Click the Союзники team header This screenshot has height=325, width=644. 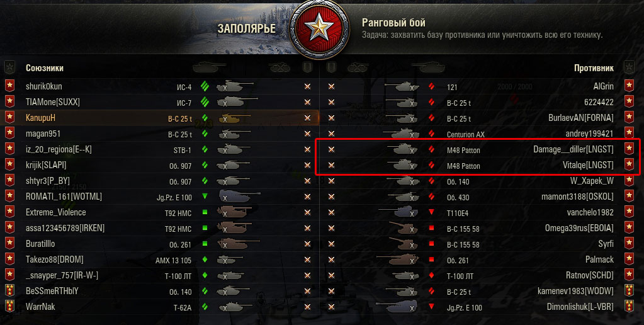pyautogui.click(x=44, y=68)
